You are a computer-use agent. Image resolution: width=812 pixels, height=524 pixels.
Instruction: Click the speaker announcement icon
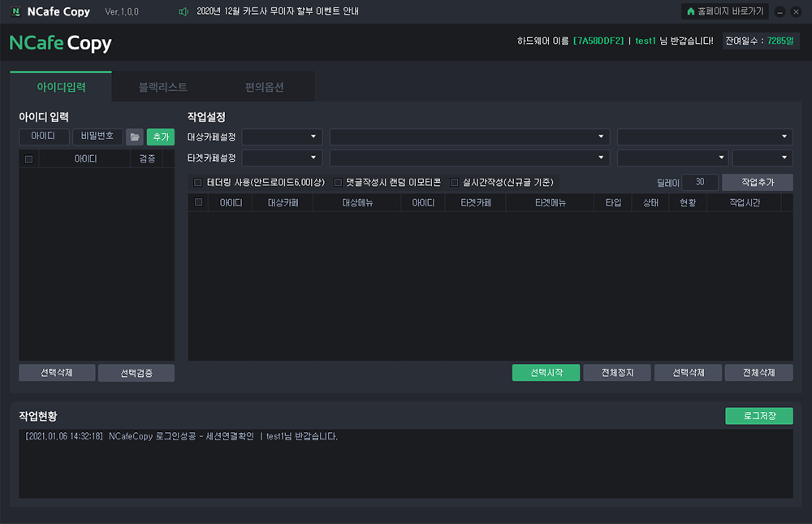pos(184,11)
